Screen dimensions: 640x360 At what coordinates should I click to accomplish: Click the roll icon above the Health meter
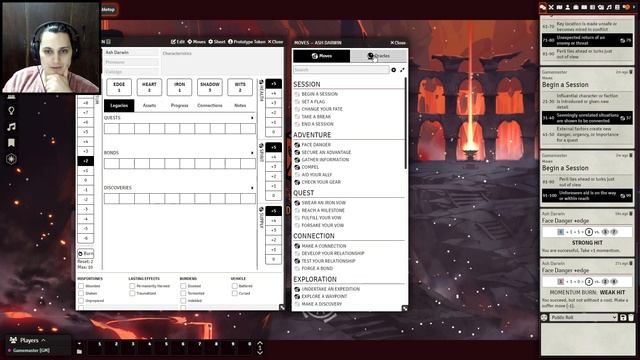pos(261,82)
